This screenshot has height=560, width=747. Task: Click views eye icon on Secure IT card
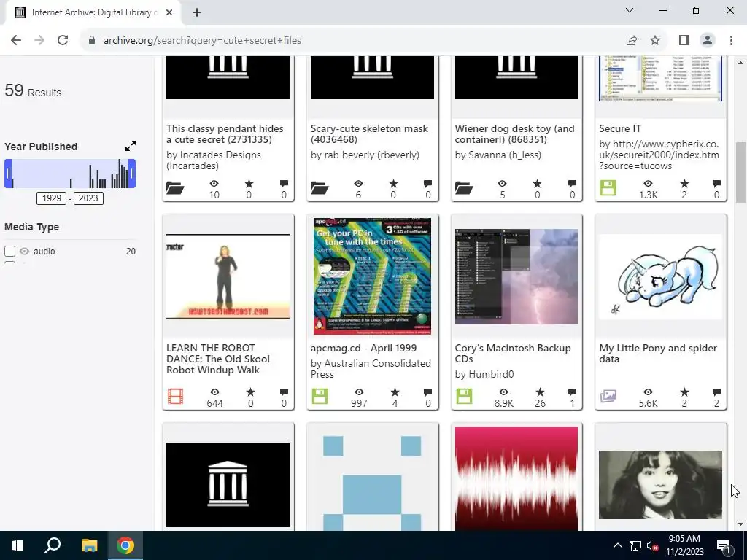coord(648,183)
